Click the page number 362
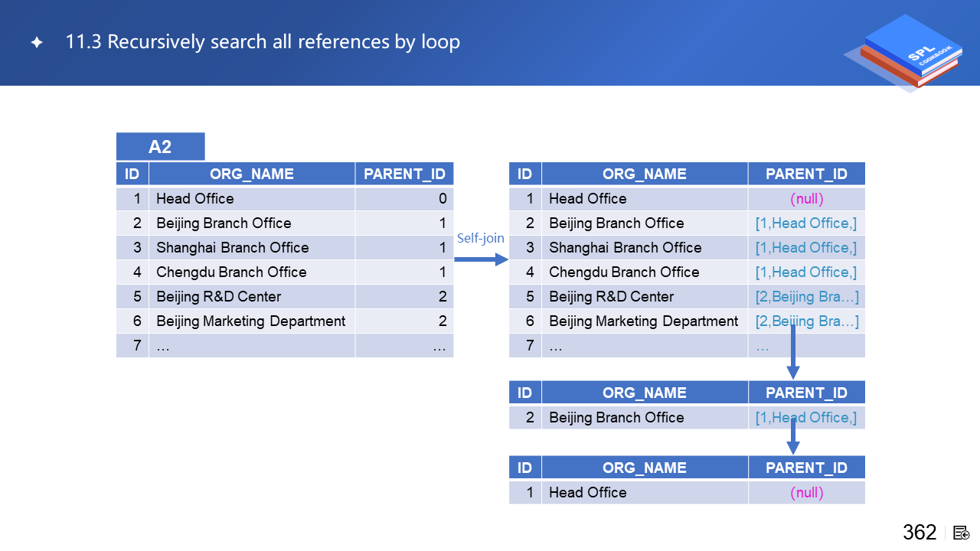Viewport: 980px width, 551px height. click(919, 532)
